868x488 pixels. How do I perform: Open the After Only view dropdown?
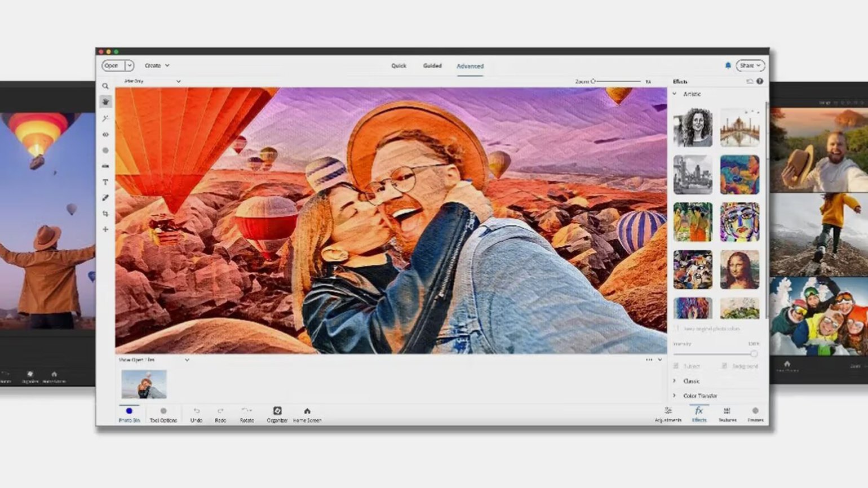(x=152, y=81)
